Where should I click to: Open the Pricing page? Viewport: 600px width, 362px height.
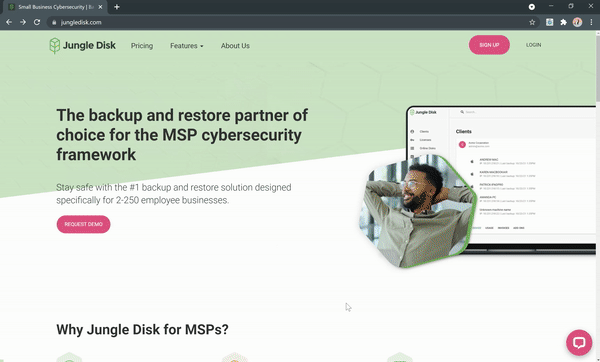(x=142, y=46)
